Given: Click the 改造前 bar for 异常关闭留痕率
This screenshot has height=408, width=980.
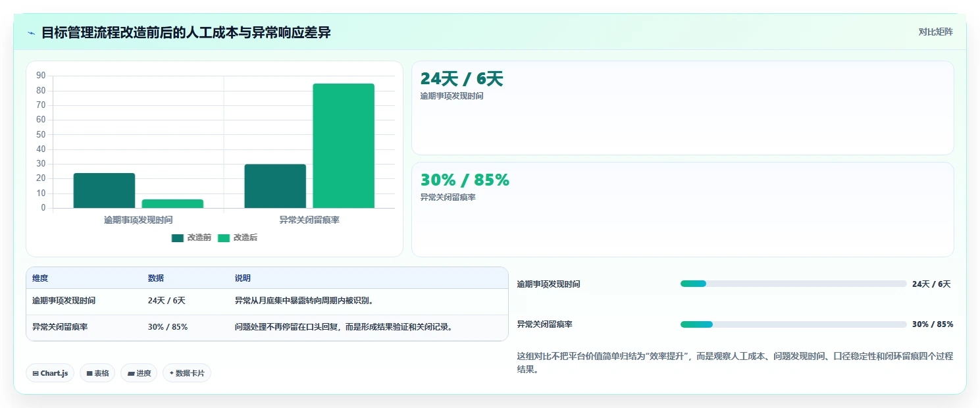Looking at the screenshot, I should [275, 186].
